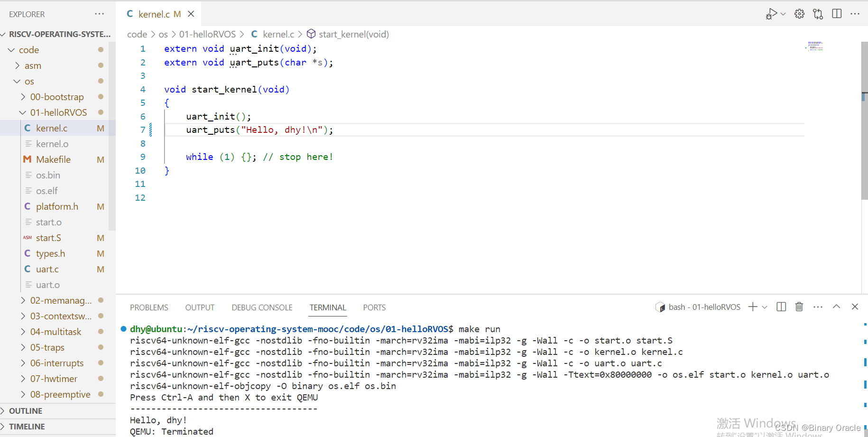The height and width of the screenshot is (437, 868).
Task: Expand the 02-memanag... folder
Action: point(58,300)
